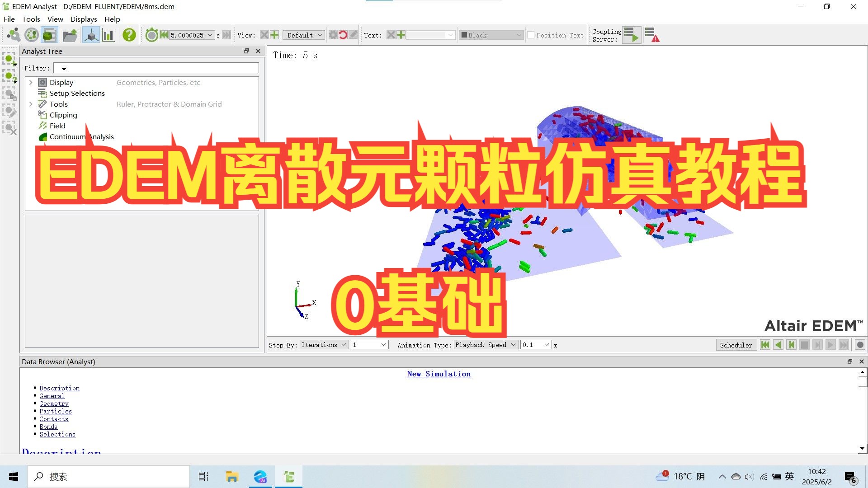The width and height of the screenshot is (868, 488).
Task: Open the Default view dropdown
Action: click(x=320, y=35)
